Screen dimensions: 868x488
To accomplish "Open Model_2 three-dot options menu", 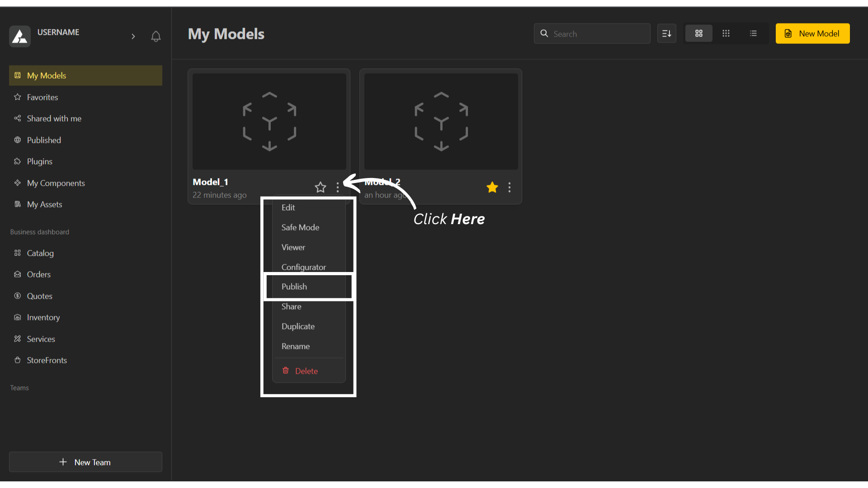I will tap(509, 187).
